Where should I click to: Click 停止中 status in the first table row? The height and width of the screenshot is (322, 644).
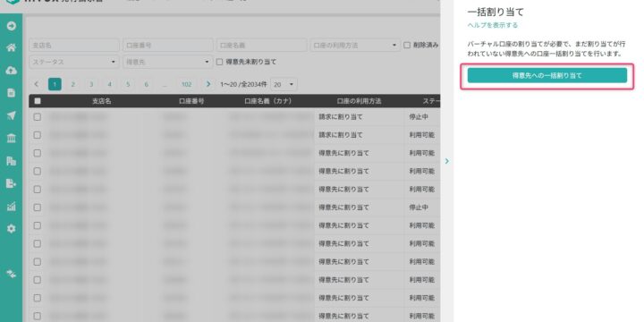419,117
